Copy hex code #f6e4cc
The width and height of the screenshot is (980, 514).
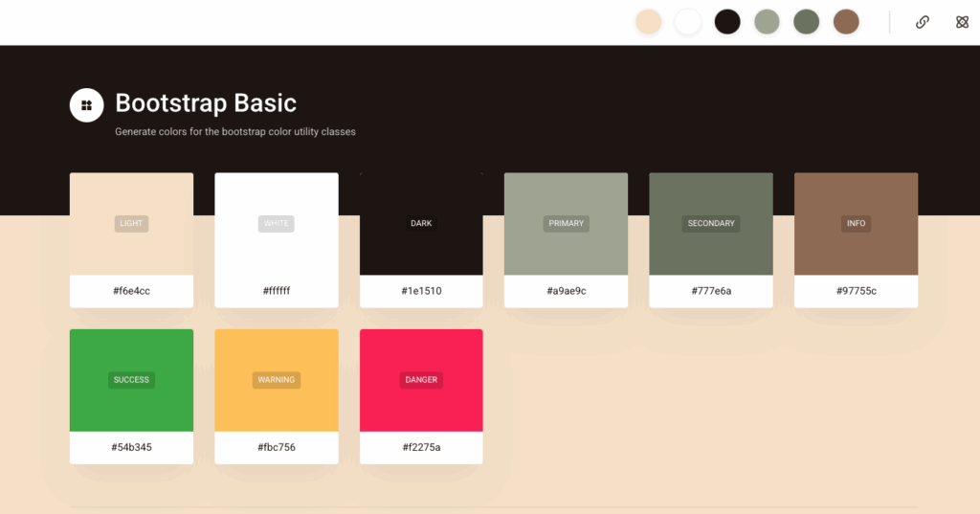click(x=131, y=291)
